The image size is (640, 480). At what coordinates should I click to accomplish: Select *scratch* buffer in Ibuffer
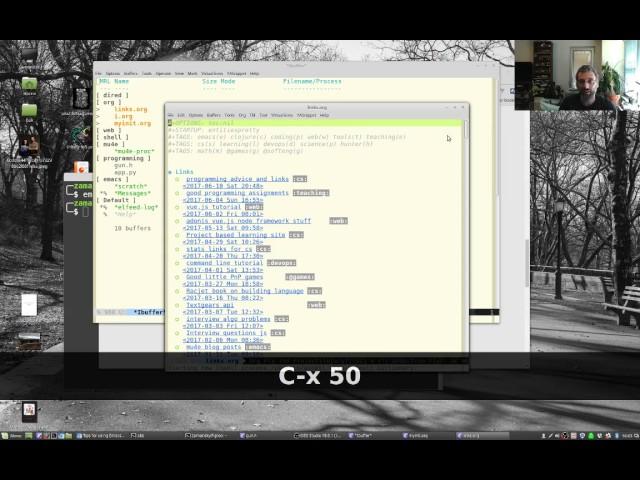click(x=131, y=187)
